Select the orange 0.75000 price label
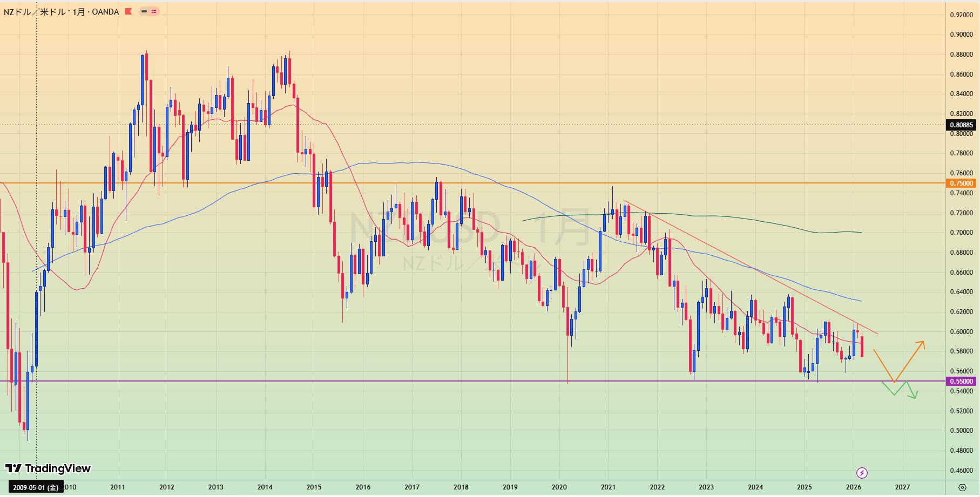Image resolution: width=980 pixels, height=497 pixels. click(962, 183)
